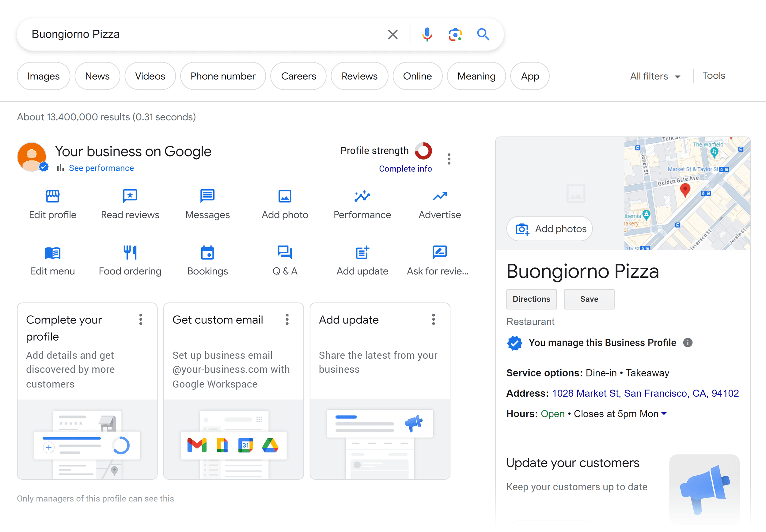Select the Reviews tab

(x=358, y=76)
